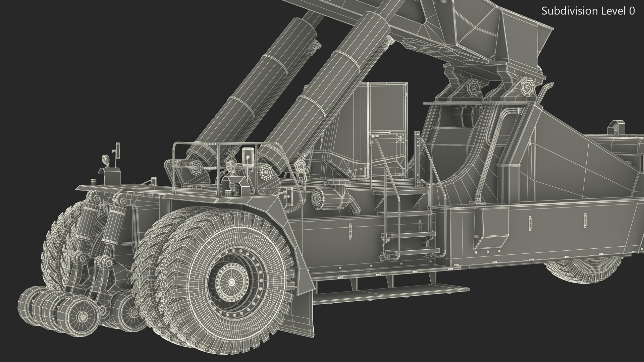The width and height of the screenshot is (644, 362).
Task: Click the Subdivision Level 0 label
Action: pos(588,11)
